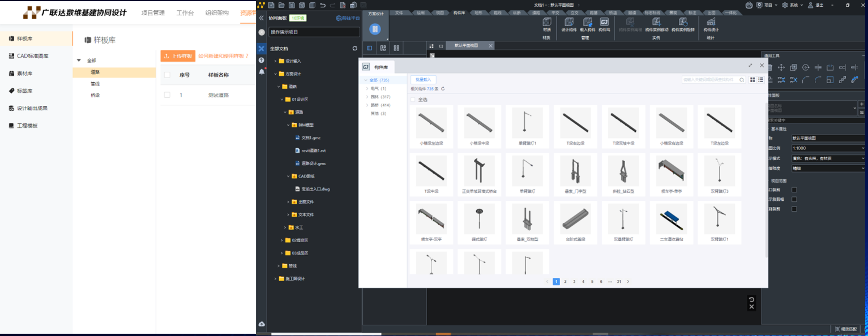Collapse the 全部 tree in 样板库
Viewport: 868px width, 336px height.
(79, 60)
